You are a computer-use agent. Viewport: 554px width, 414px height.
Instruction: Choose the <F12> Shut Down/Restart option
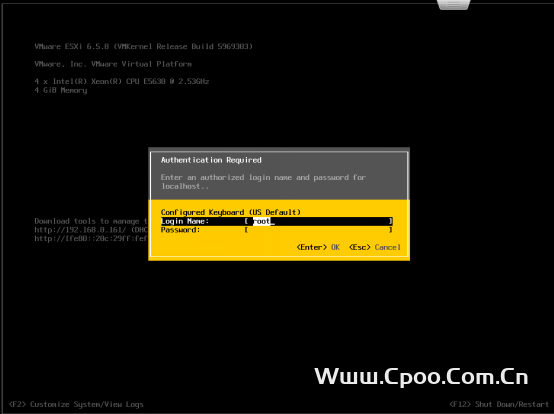pos(499,404)
